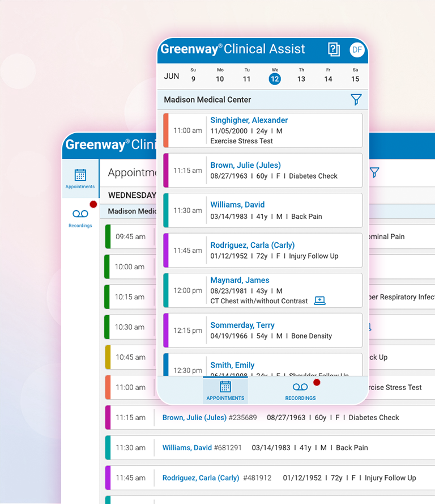435x504 pixels.
Task: Click voicemail icon in bottom Recordings tab
Action: [x=300, y=387]
